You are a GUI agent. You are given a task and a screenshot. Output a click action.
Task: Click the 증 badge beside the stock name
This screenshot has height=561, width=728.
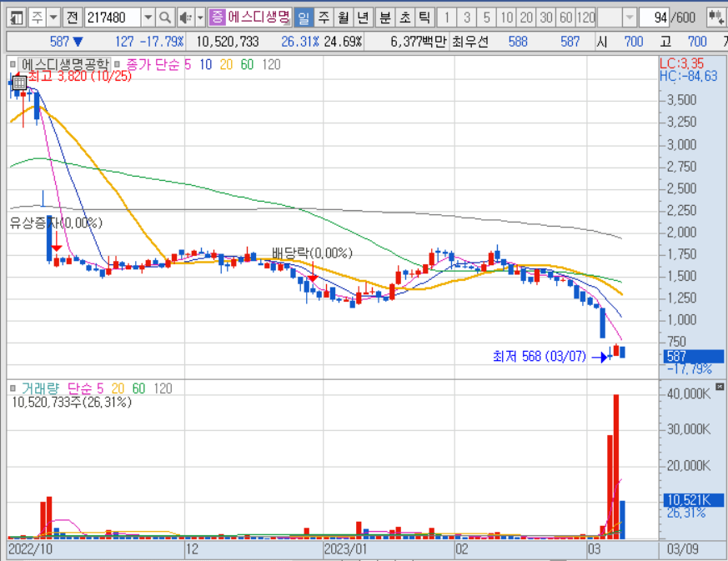point(217,18)
